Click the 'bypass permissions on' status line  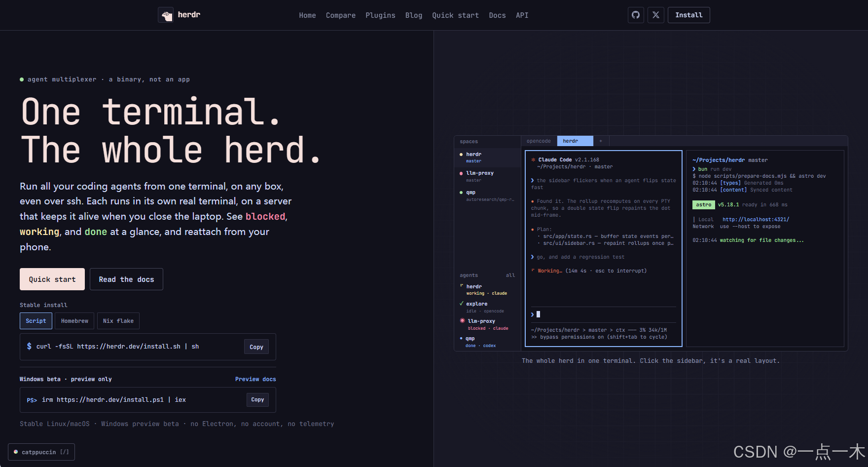599,337
